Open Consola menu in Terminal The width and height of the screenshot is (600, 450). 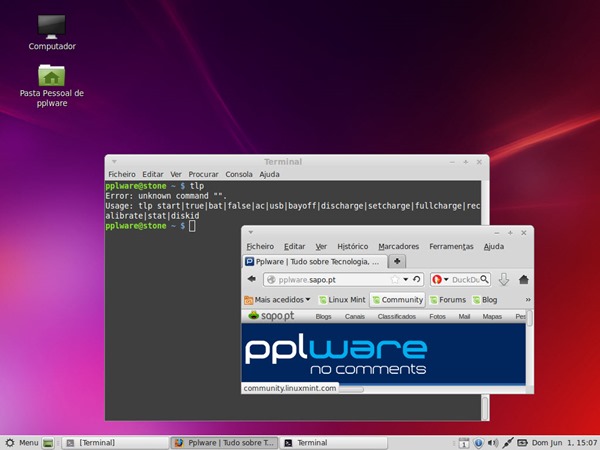[x=239, y=174]
